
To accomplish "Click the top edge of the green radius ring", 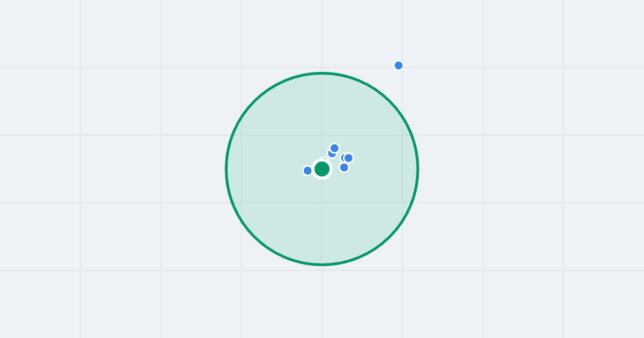I will tap(322, 73).
